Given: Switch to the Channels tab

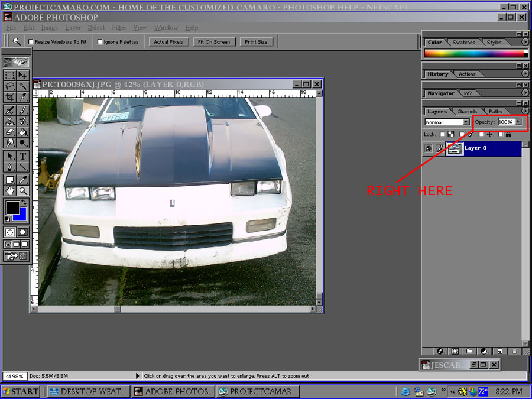Looking at the screenshot, I should pos(467,111).
